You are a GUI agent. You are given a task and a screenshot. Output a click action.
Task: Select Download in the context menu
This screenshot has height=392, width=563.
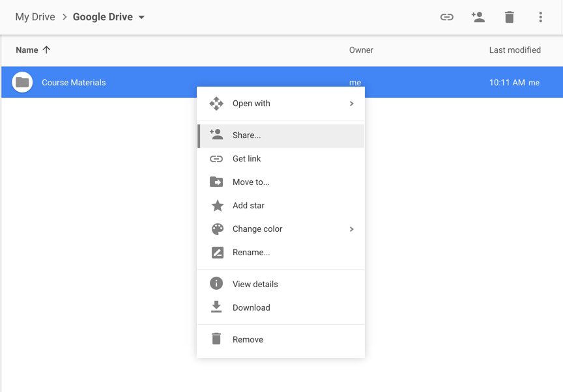click(x=281, y=307)
